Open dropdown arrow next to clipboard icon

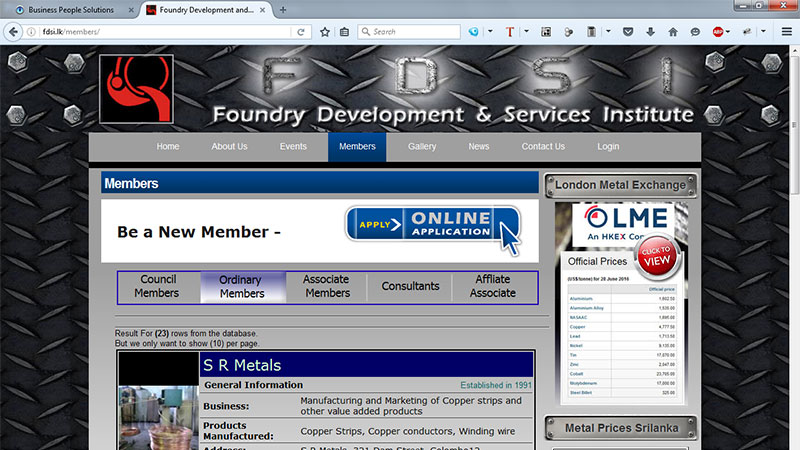tap(608, 32)
